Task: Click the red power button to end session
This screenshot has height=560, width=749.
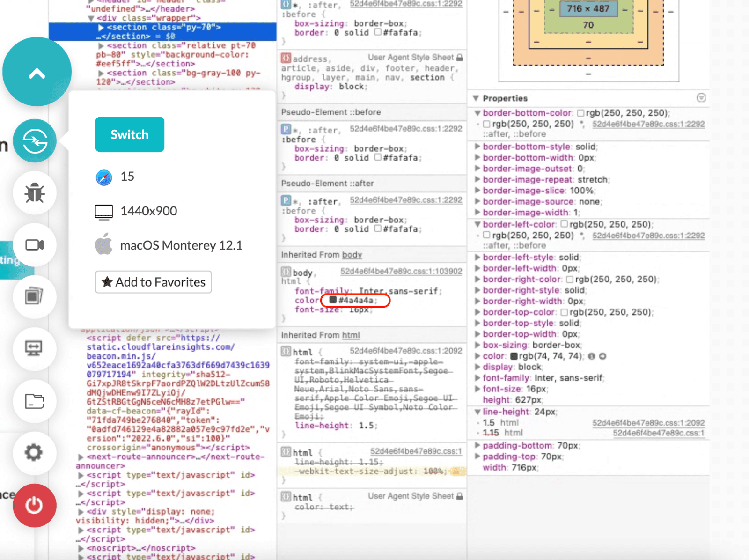Action: (x=35, y=505)
